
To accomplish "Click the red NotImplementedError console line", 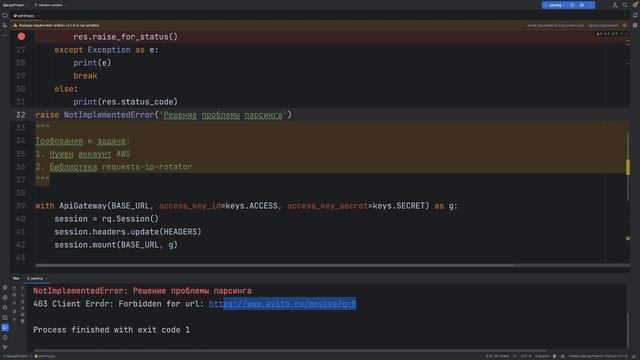I will 142,291.
